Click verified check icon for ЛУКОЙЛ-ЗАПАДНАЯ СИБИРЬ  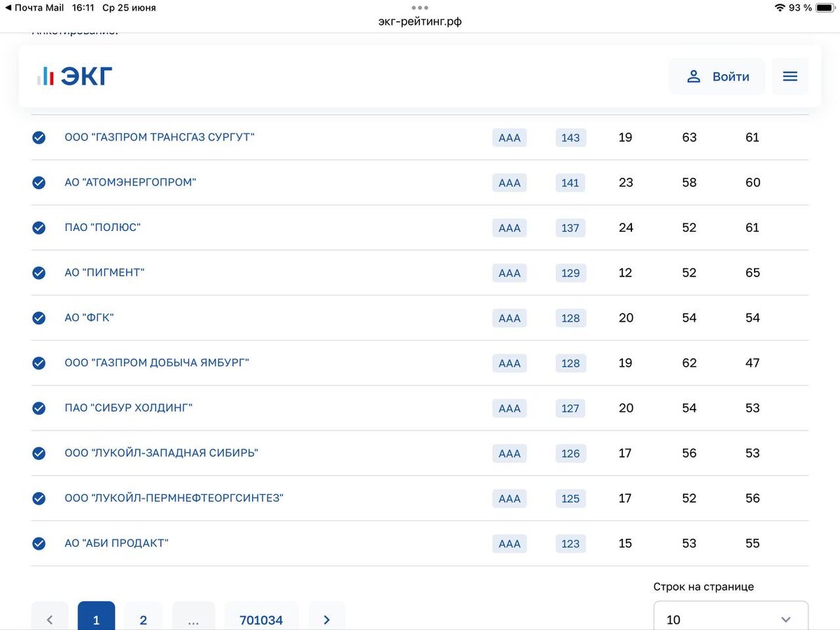click(39, 453)
